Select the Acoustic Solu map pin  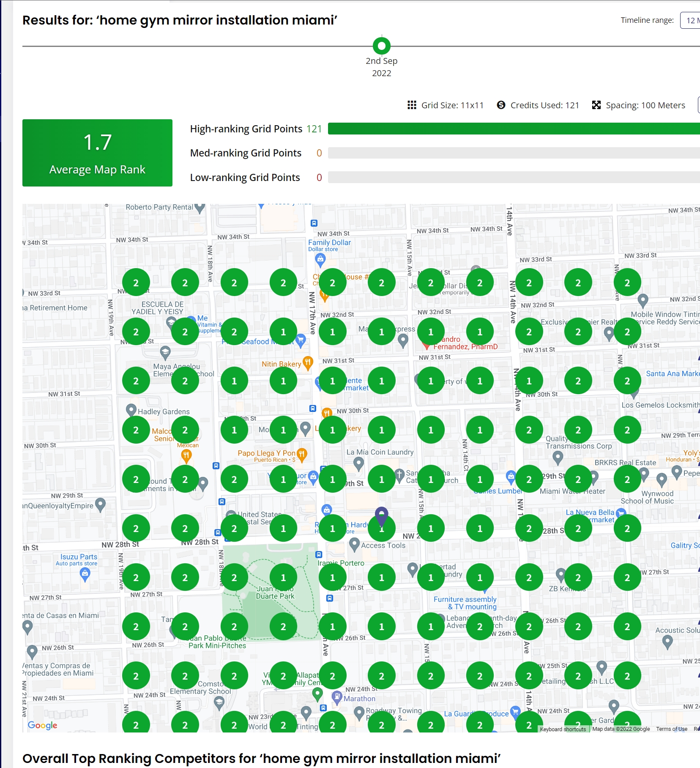click(x=667, y=642)
